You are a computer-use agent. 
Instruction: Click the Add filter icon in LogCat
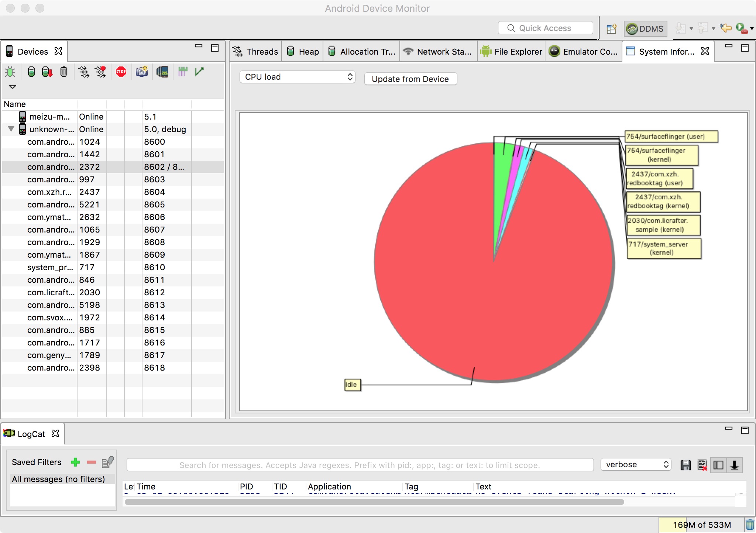coord(76,461)
